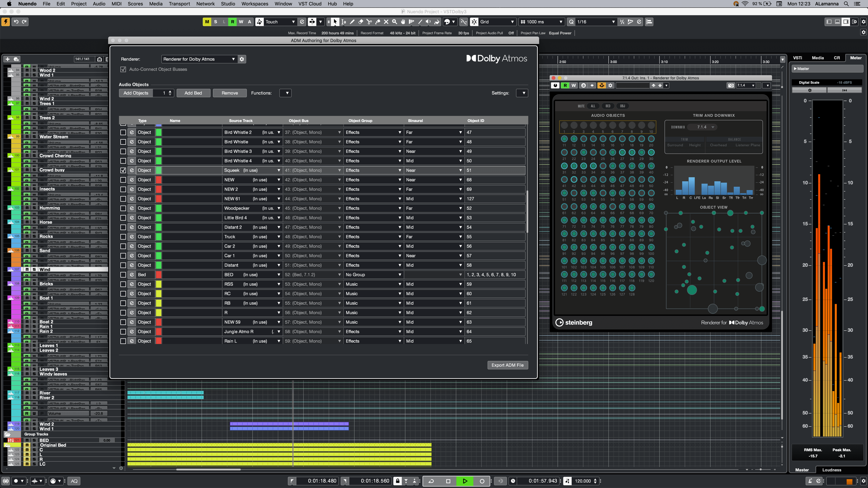
Task: Open the MIDI menu in the menu bar
Action: (x=117, y=4)
